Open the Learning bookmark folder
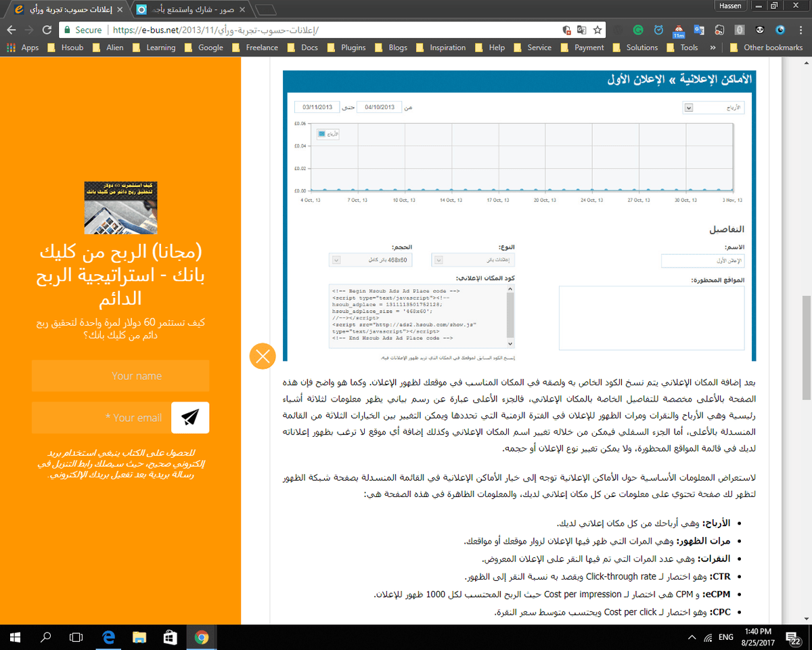The height and width of the screenshot is (650, 812). [153, 47]
